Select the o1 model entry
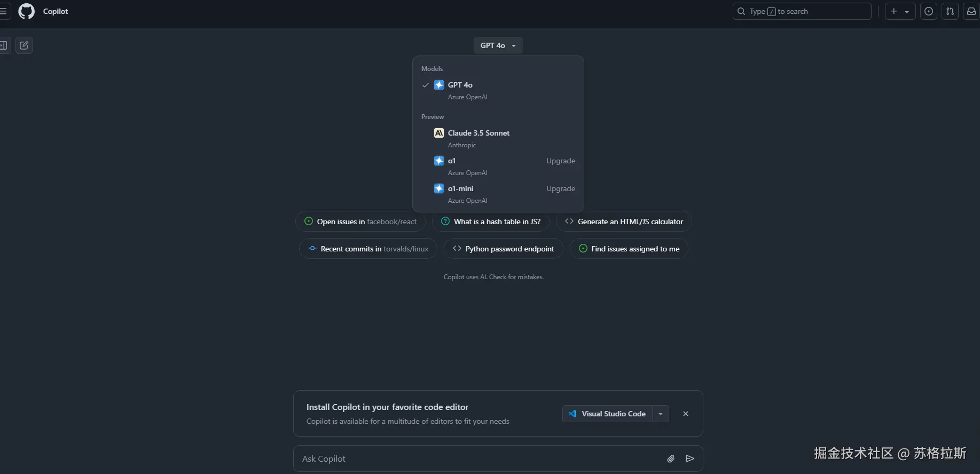Image resolution: width=980 pixels, height=474 pixels. tap(498, 166)
